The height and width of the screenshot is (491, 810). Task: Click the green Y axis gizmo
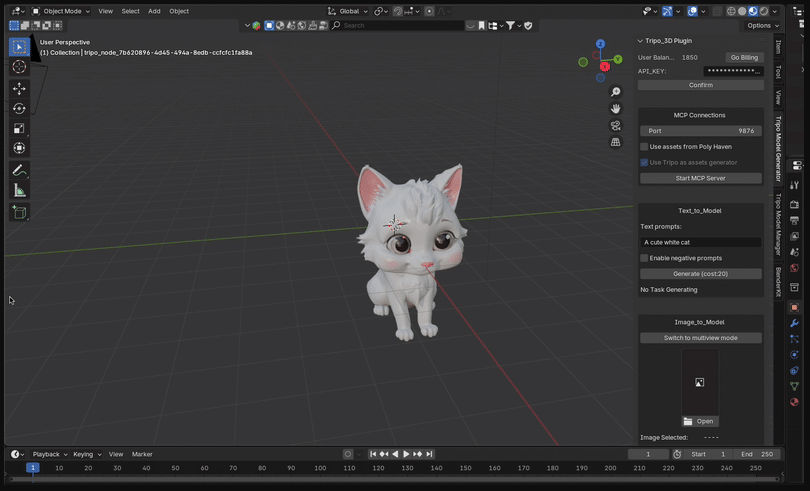click(x=618, y=59)
